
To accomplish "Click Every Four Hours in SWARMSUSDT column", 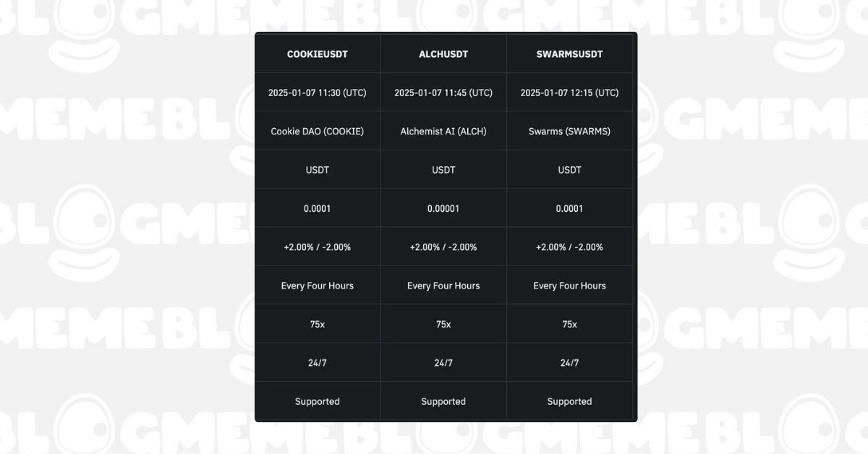I will point(569,286).
